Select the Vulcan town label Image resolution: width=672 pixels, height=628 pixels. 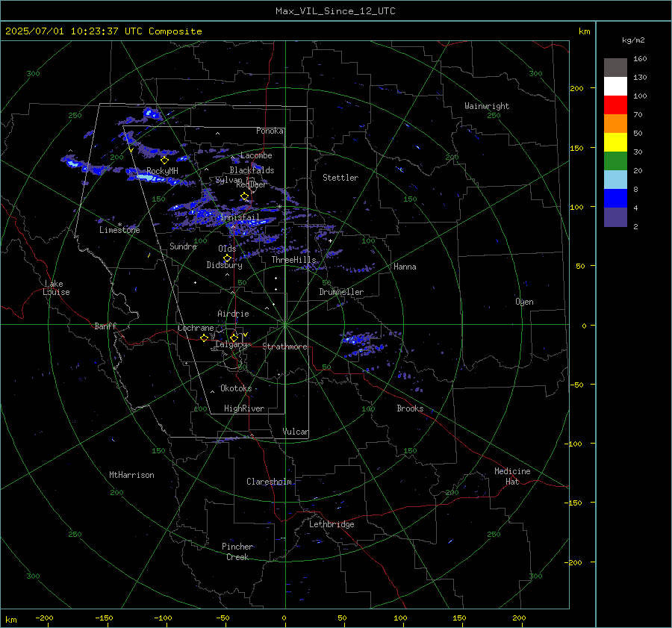tap(295, 432)
